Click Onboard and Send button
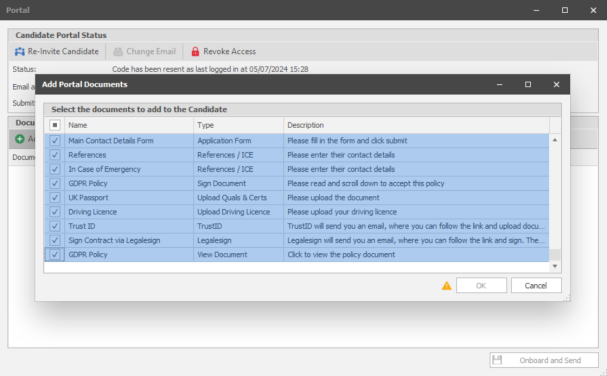607x376 pixels. click(544, 360)
